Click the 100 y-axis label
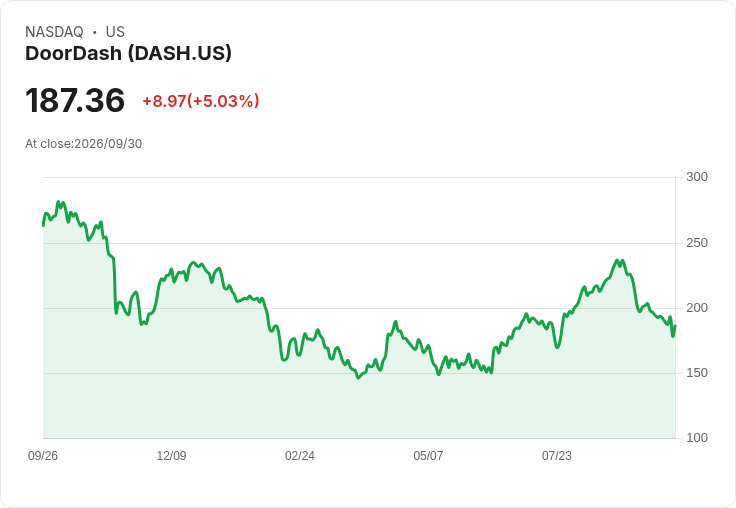 point(697,438)
